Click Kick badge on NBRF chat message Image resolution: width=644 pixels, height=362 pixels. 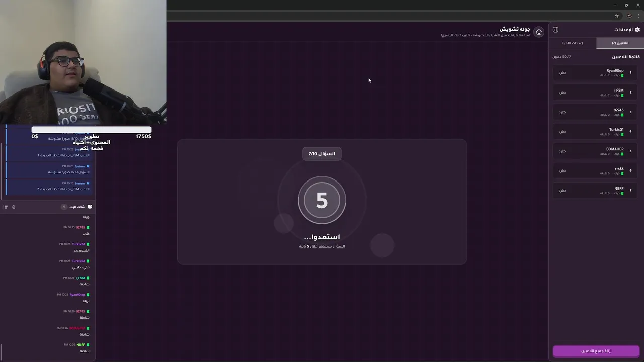pyautogui.click(x=88, y=345)
